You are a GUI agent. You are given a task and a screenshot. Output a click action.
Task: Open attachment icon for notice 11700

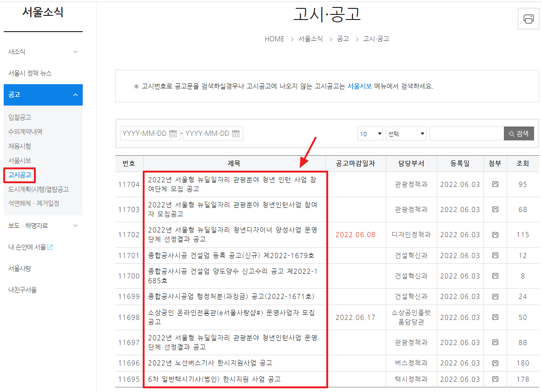495,276
